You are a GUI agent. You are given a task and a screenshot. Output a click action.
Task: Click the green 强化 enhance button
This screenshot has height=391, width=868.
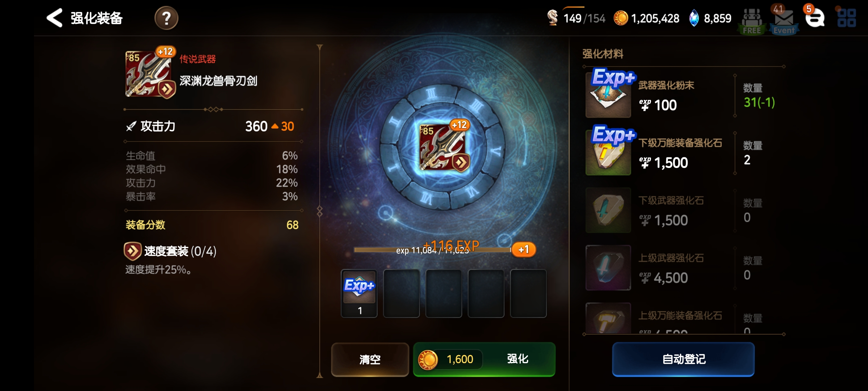484,359
